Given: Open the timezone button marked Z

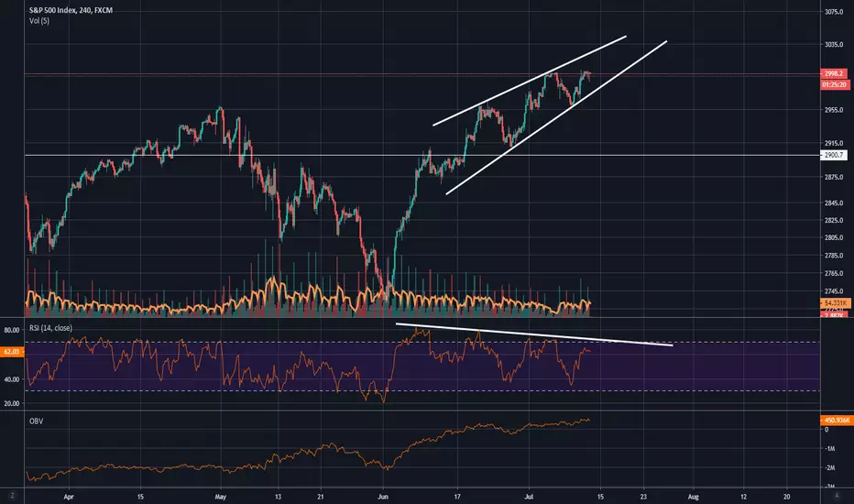Looking at the screenshot, I should tap(12, 496).
